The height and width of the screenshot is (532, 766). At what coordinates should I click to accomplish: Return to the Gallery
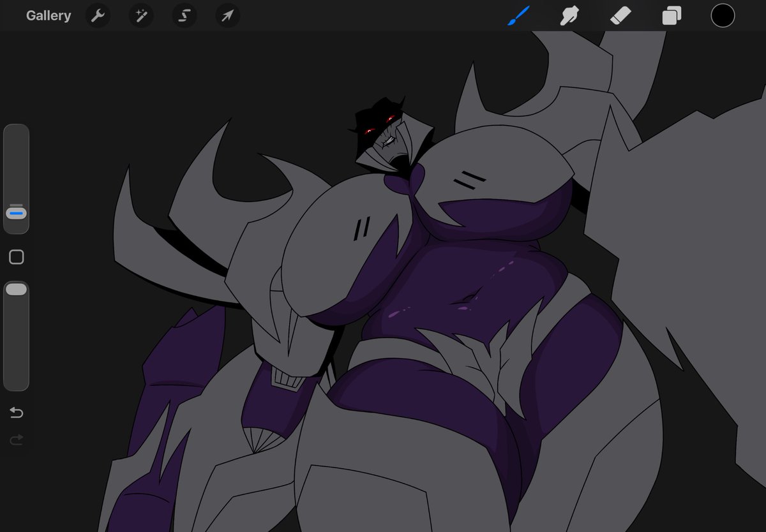[49, 16]
